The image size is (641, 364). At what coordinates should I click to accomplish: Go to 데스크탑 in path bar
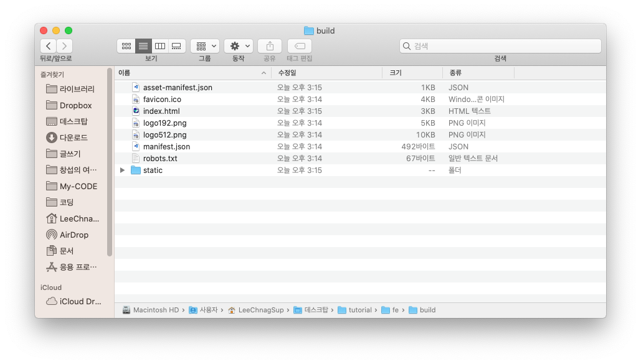[x=311, y=310]
